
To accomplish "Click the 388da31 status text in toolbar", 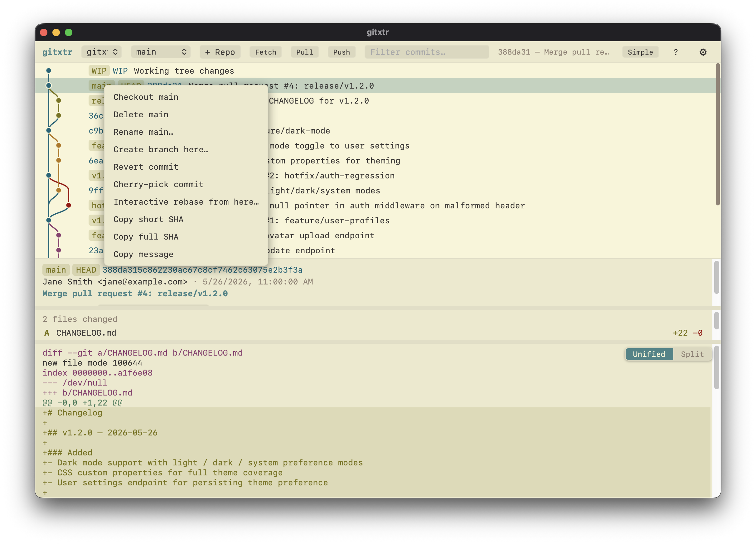I will 553,52.
